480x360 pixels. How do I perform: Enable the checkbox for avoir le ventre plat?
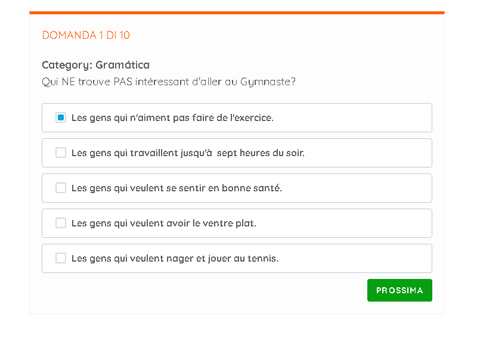click(x=61, y=223)
